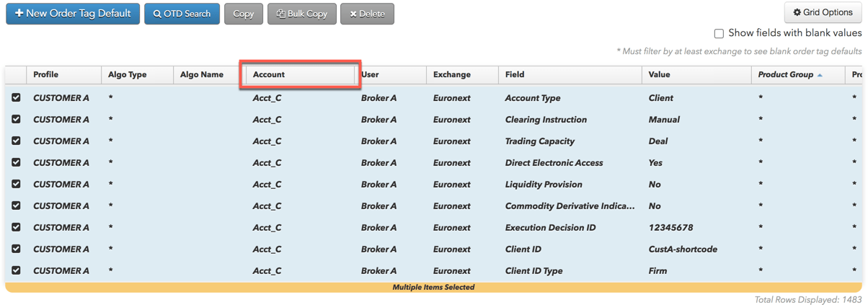This screenshot has height=305, width=868.
Task: Click the value Manual
Action: point(664,119)
